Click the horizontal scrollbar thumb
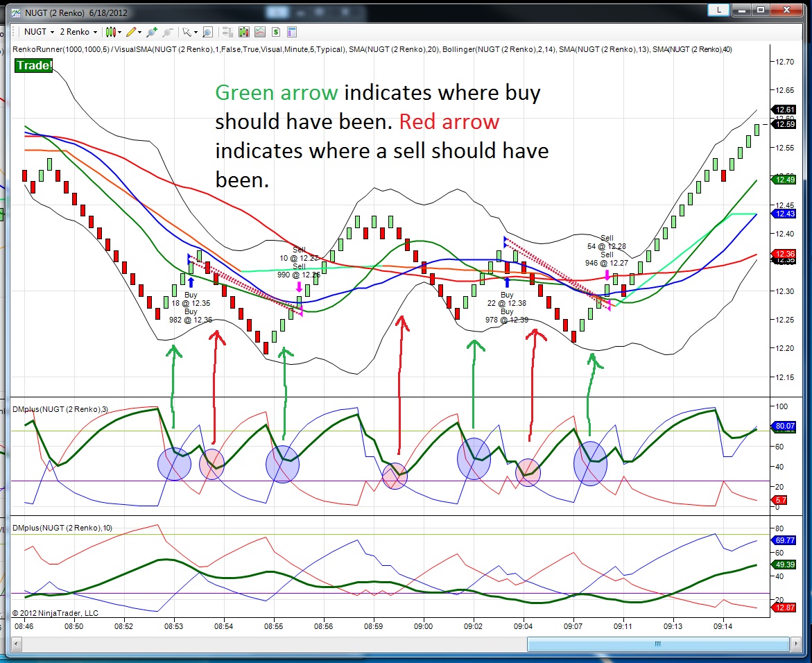The height and width of the screenshot is (663, 812). click(657, 644)
